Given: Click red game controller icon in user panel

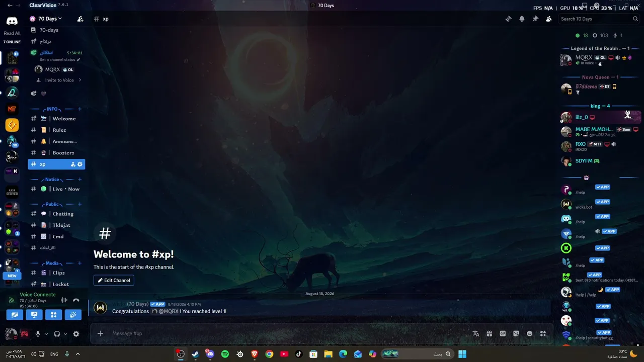Looking at the screenshot, I should coord(24,334).
